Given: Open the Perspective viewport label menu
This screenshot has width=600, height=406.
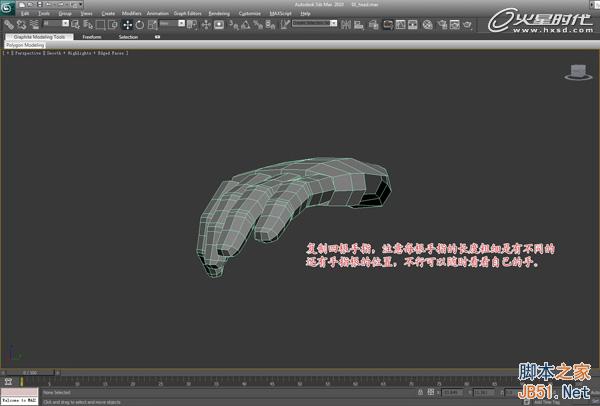Looking at the screenshot, I should coord(28,53).
